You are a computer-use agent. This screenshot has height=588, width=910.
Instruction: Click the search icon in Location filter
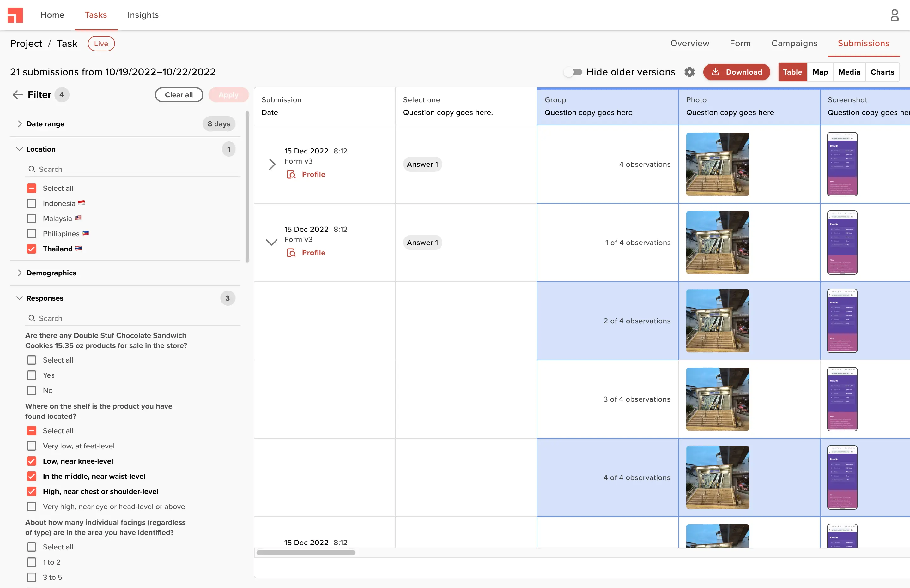coord(32,169)
